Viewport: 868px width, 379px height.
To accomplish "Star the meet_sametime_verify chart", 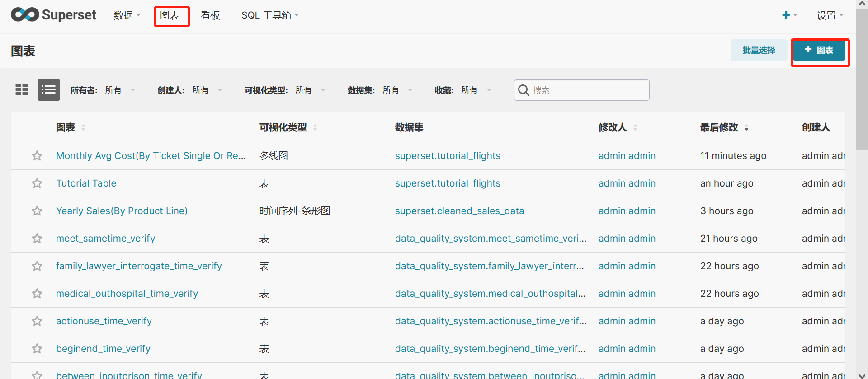I will coord(37,239).
